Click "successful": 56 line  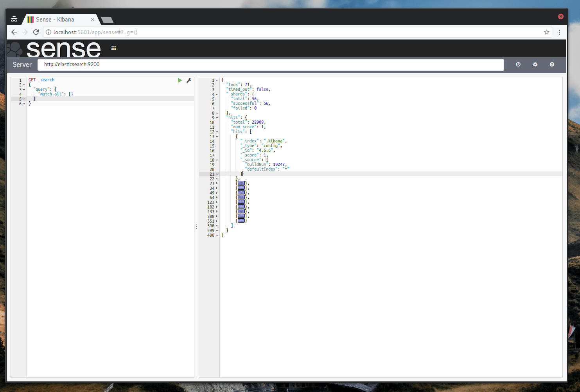tap(251, 103)
